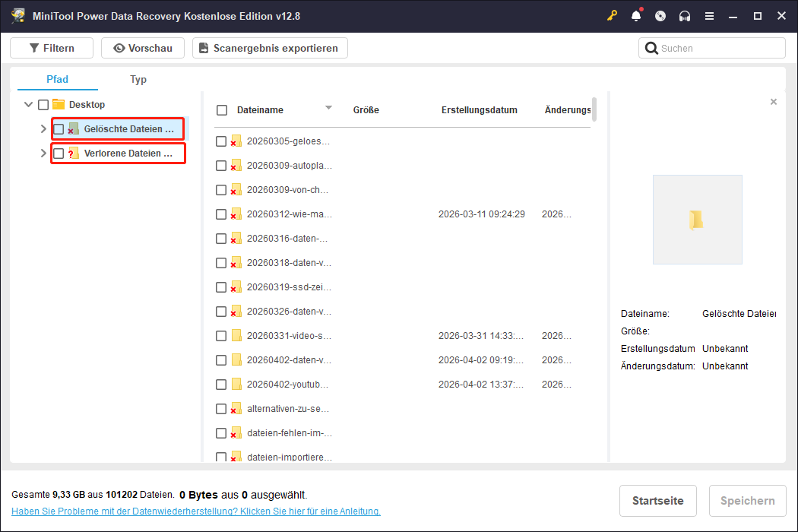Image resolution: width=798 pixels, height=532 pixels.
Task: Click the search magnifier icon
Action: coord(651,48)
